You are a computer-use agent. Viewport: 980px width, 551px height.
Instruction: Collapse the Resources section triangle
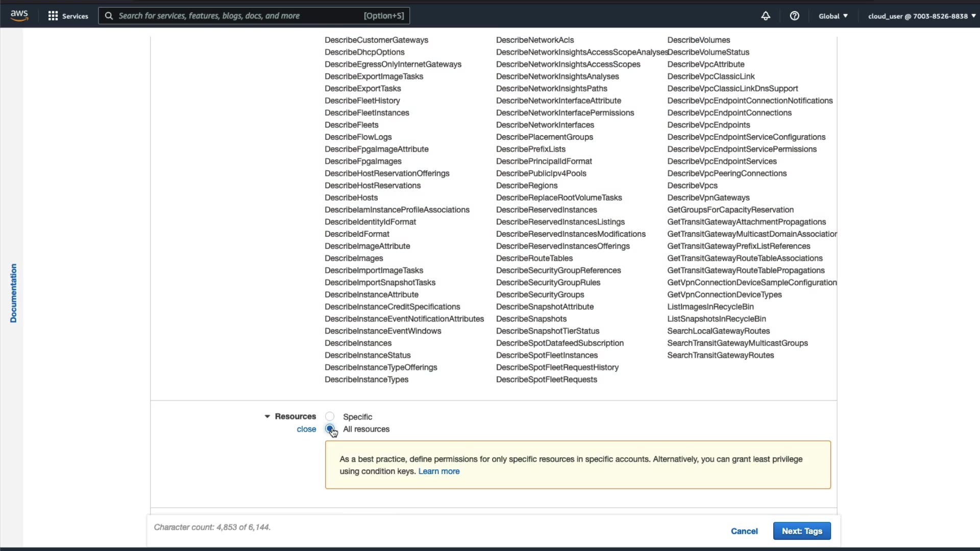tap(267, 417)
